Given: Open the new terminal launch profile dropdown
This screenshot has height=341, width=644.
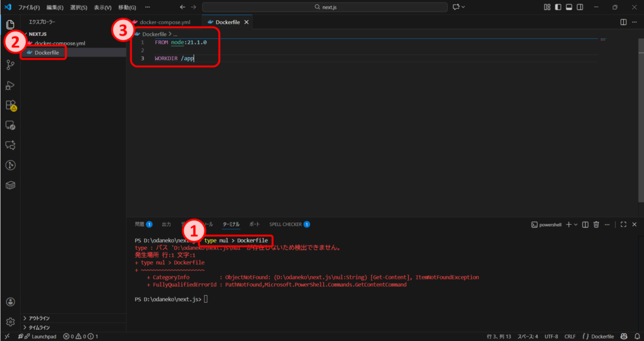Looking at the screenshot, I should point(576,224).
